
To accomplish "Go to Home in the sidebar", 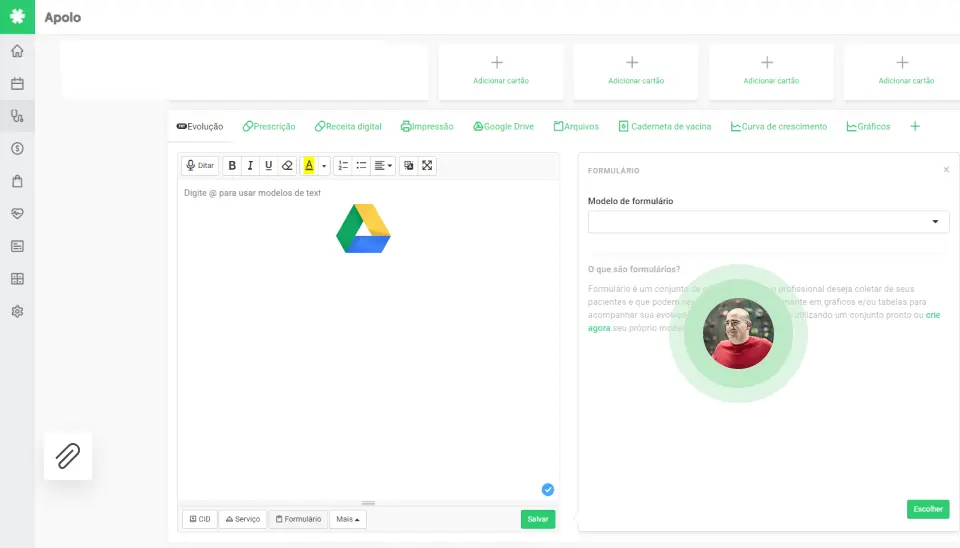I will 17,51.
